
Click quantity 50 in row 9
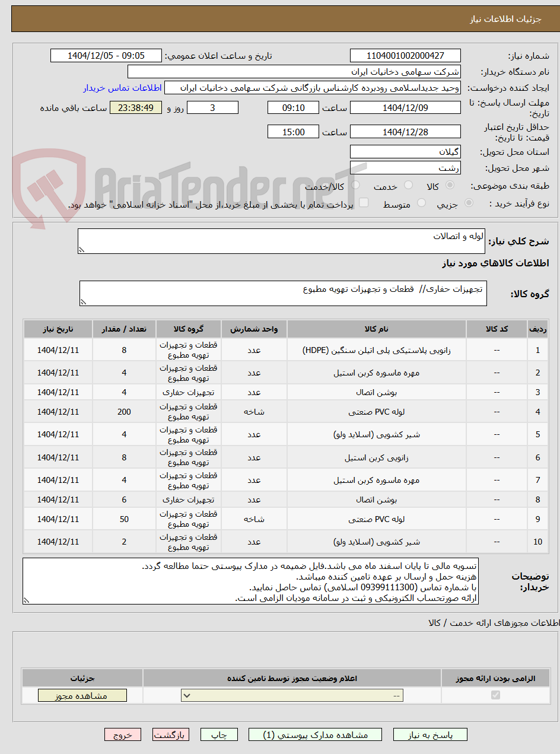tap(124, 519)
